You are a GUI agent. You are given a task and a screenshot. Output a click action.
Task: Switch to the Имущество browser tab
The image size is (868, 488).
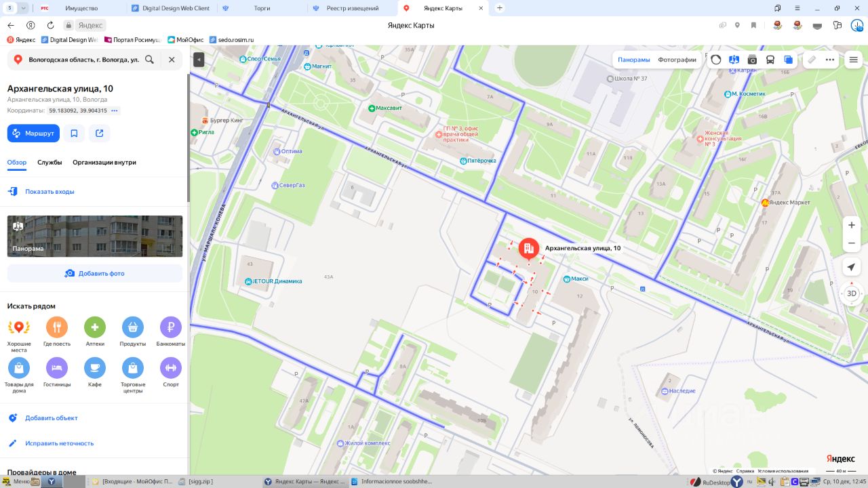click(81, 8)
